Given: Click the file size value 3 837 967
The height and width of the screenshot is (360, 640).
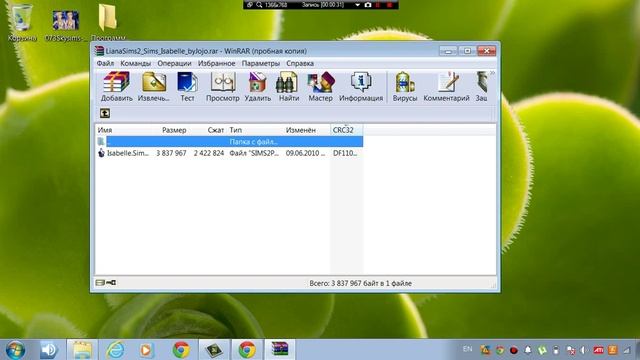Looking at the screenshot, I should click(x=171, y=153).
